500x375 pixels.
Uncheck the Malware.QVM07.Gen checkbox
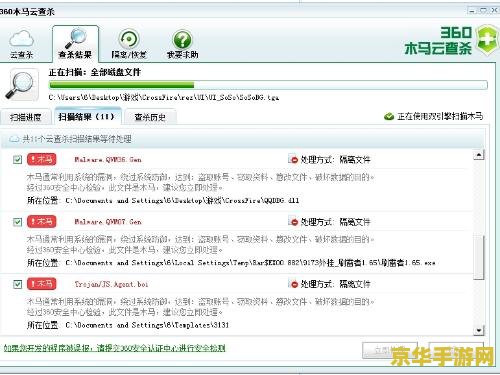click(17, 222)
